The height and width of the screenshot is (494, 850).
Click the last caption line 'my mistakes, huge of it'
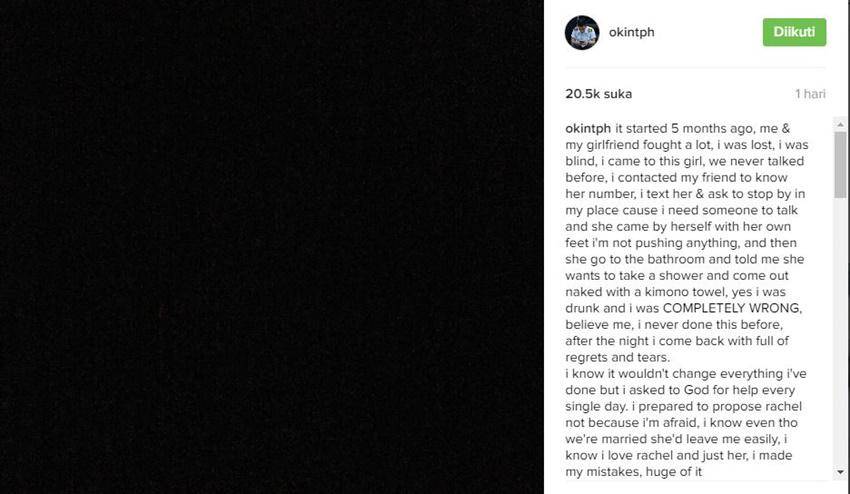(x=634, y=472)
